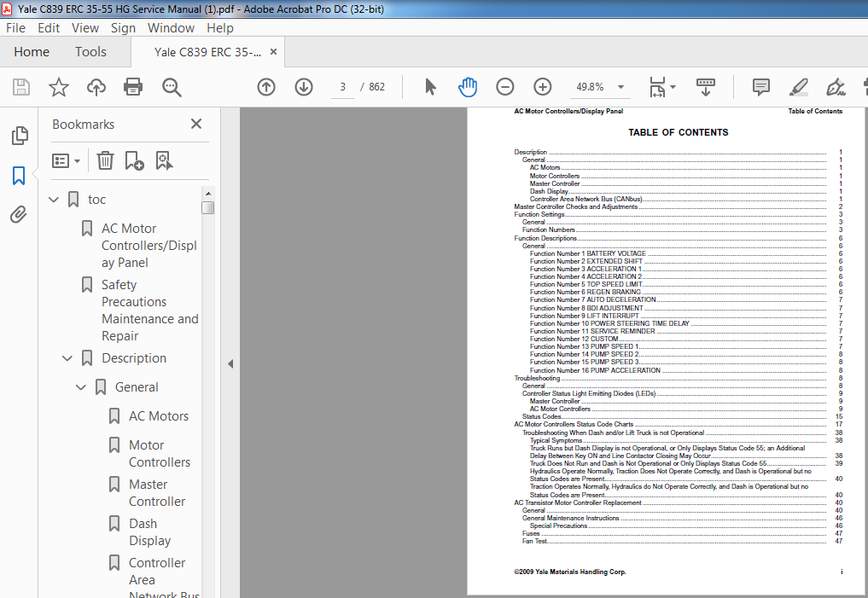Select Controller Area Network Bus bookmark
This screenshot has height=598, width=868.
(x=164, y=577)
